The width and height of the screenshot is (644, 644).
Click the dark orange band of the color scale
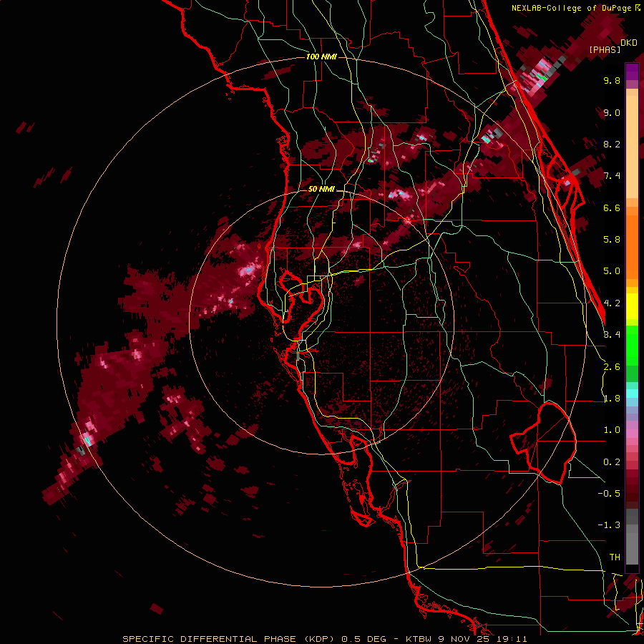coord(632,246)
